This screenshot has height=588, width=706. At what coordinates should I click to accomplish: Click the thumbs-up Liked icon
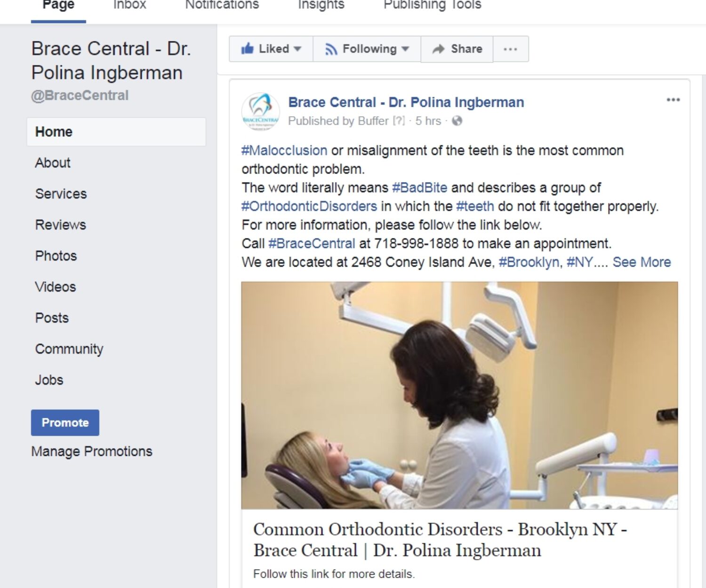247,48
